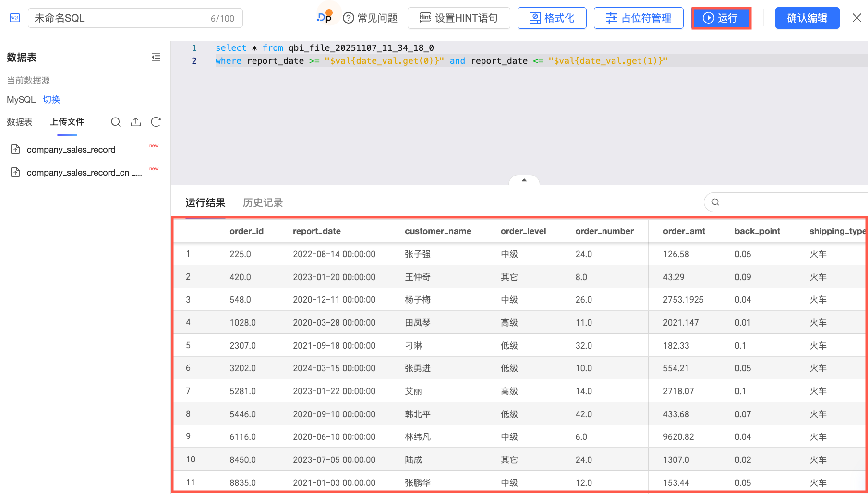The width and height of the screenshot is (868, 494).
Task: Collapse the data table sidebar panel
Action: coord(156,58)
